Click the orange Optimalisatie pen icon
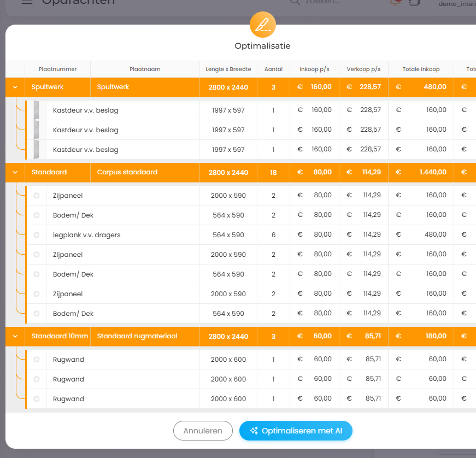The height and width of the screenshot is (458, 476). pos(263,25)
